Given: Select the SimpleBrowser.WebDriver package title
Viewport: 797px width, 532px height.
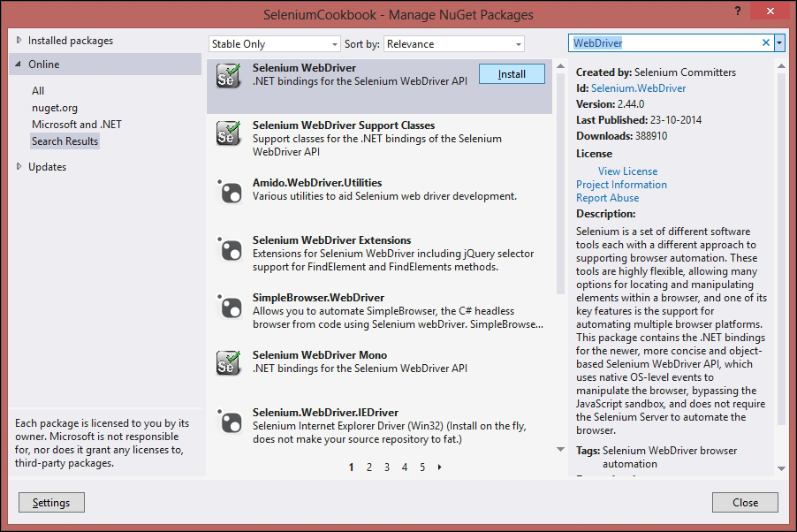Looking at the screenshot, I should point(319,298).
